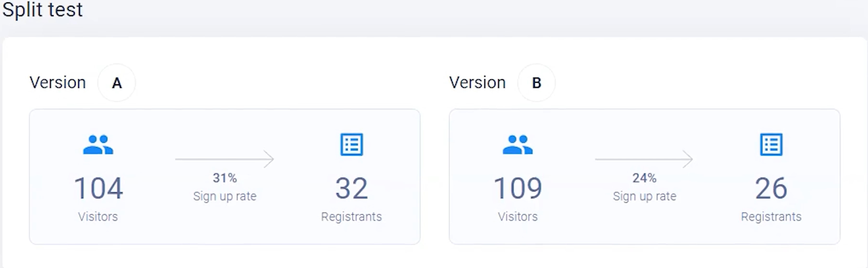This screenshot has height=268, width=868.
Task: Click the 109 visitors count
Action: [518, 188]
